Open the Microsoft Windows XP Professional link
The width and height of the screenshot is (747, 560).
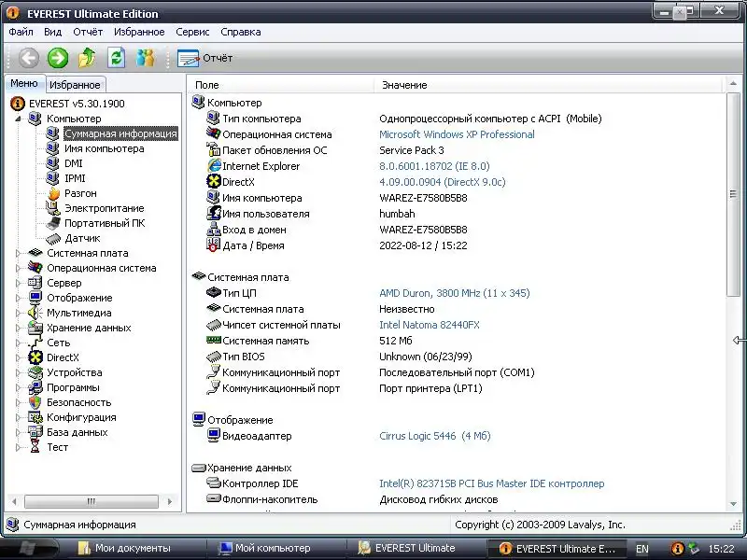(457, 134)
